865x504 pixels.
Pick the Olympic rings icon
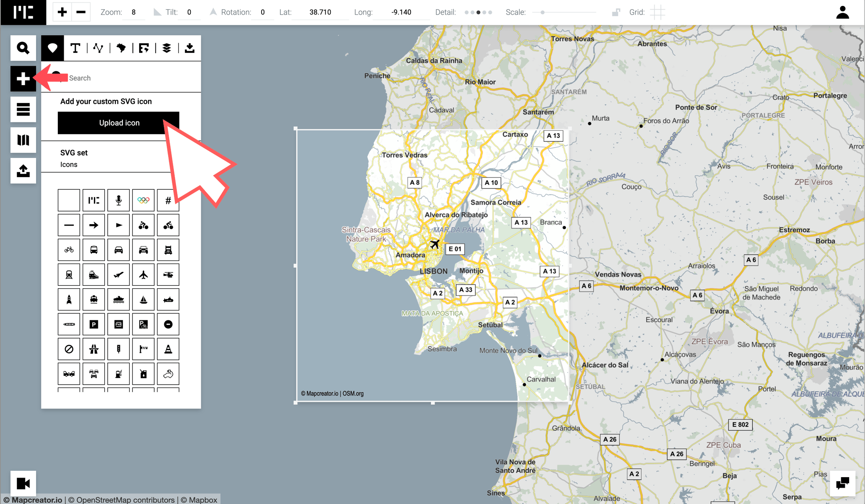[143, 200]
